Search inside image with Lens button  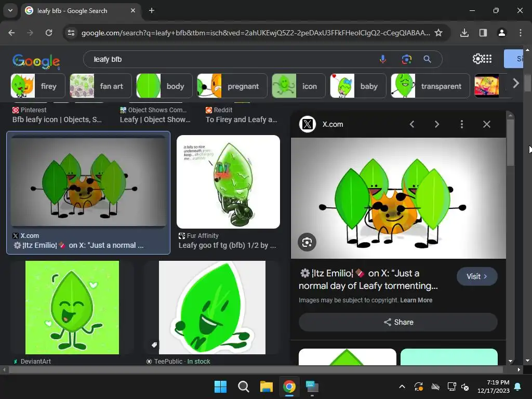pyautogui.click(x=307, y=242)
